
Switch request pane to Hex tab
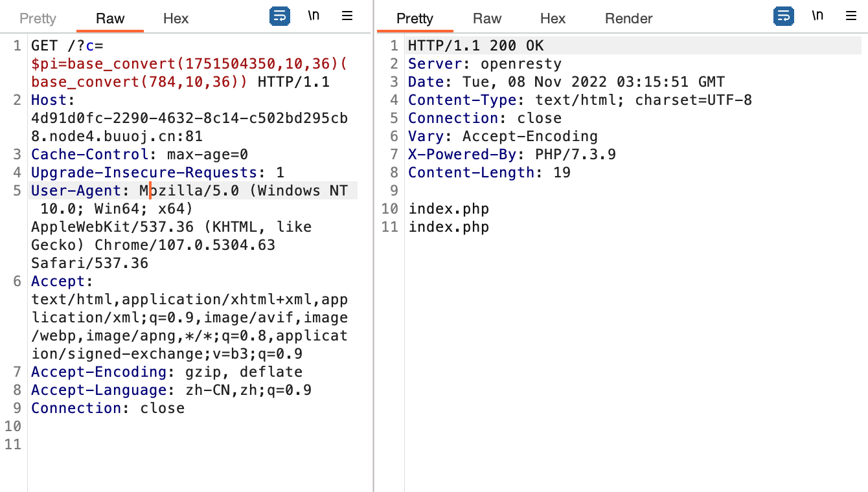pyautogui.click(x=176, y=18)
